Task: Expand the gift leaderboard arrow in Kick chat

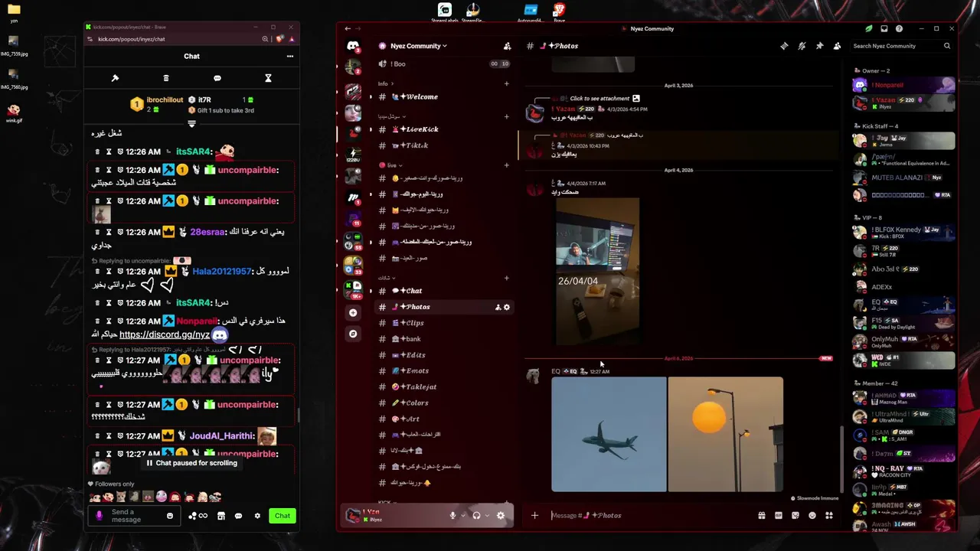Action: point(191,123)
